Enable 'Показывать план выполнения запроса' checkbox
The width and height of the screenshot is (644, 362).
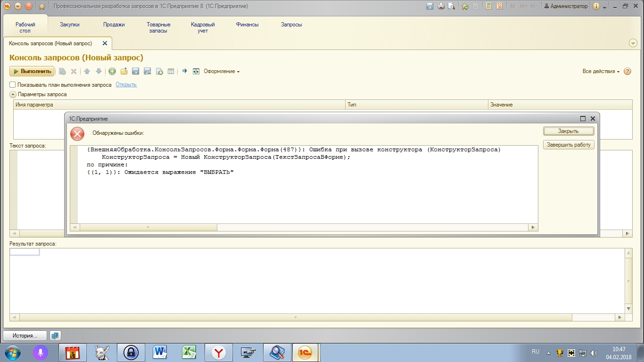[x=13, y=85]
